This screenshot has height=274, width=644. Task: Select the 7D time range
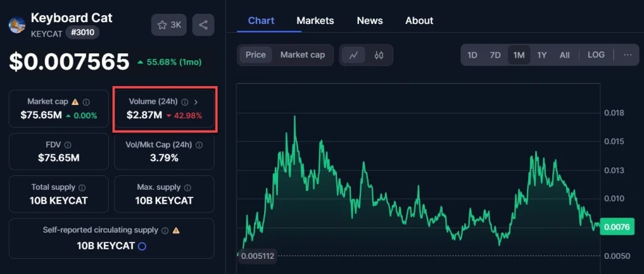tap(495, 55)
